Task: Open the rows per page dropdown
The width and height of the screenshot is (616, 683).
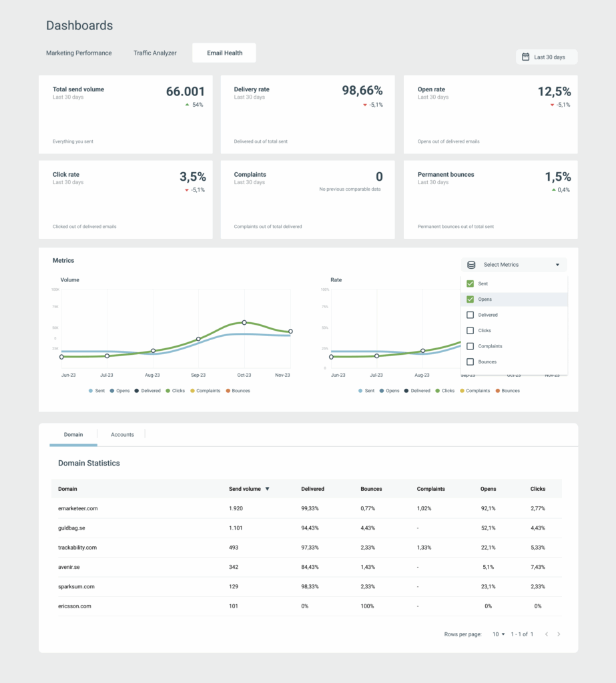Action: [x=499, y=634]
